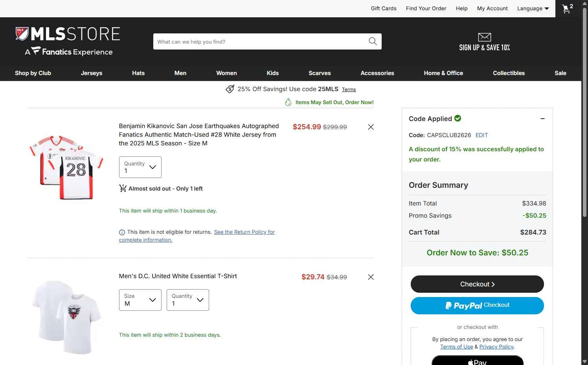This screenshot has height=365, width=588.
Task: Open the Men menu
Action: (x=180, y=73)
